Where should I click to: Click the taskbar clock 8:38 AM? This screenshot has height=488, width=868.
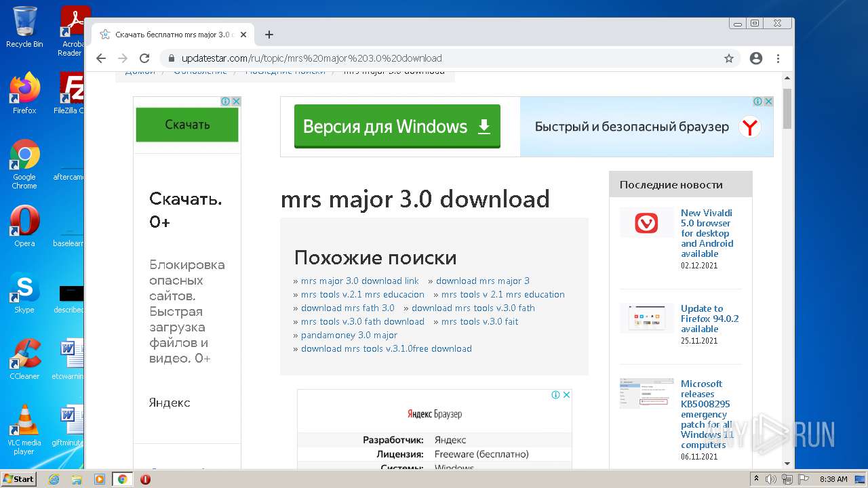[x=833, y=479]
